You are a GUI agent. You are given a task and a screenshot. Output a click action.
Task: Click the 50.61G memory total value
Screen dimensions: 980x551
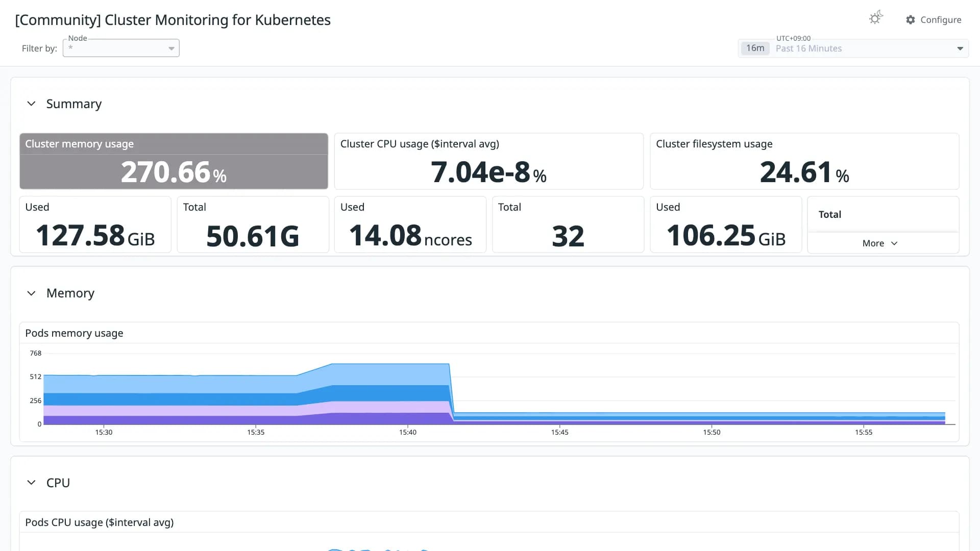253,236
